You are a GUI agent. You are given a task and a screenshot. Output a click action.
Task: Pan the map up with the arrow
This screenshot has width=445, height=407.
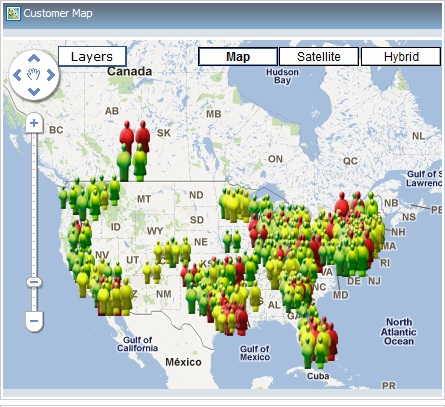[34, 59]
